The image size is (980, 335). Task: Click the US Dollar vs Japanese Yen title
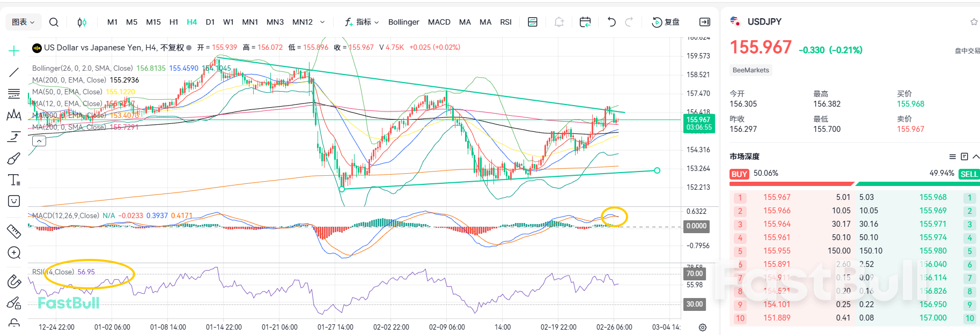pos(93,48)
